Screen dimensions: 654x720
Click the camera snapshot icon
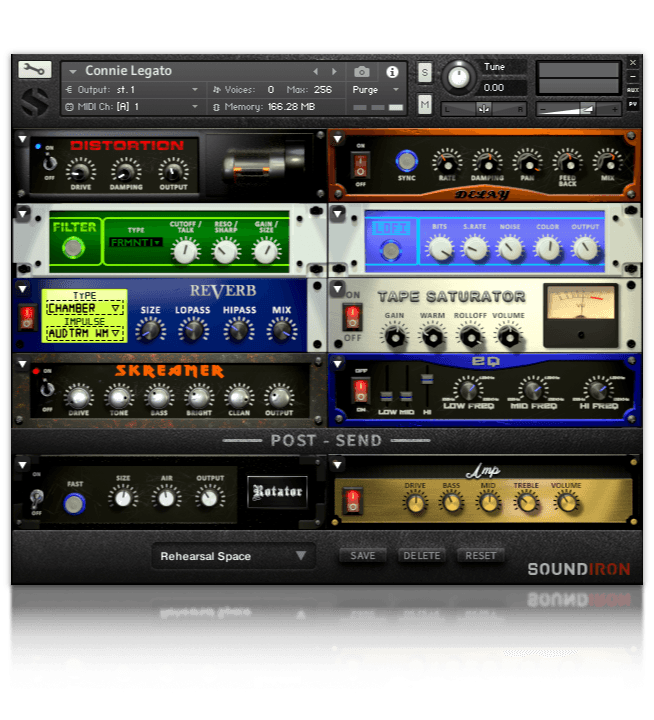pos(362,72)
